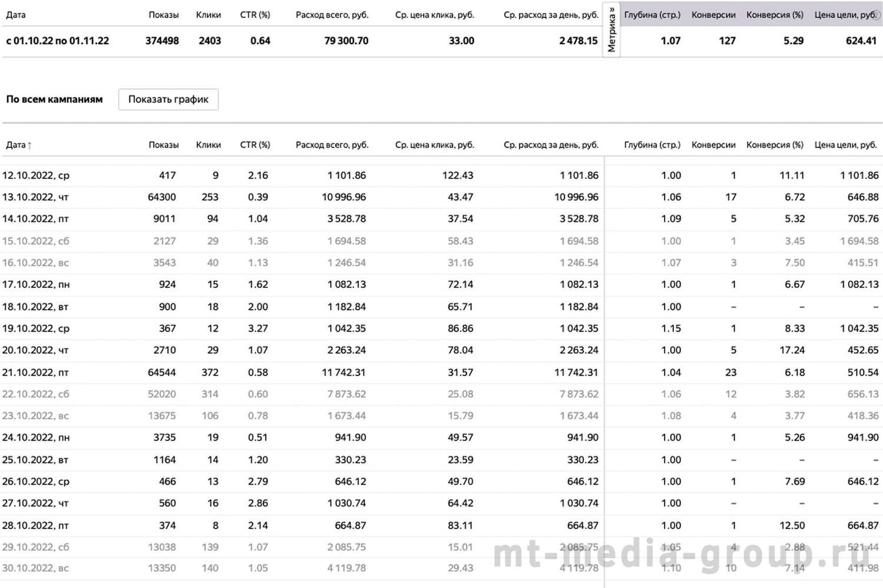Click Конверсии header in lower table
Screen dimensions: 883x588
713,145
